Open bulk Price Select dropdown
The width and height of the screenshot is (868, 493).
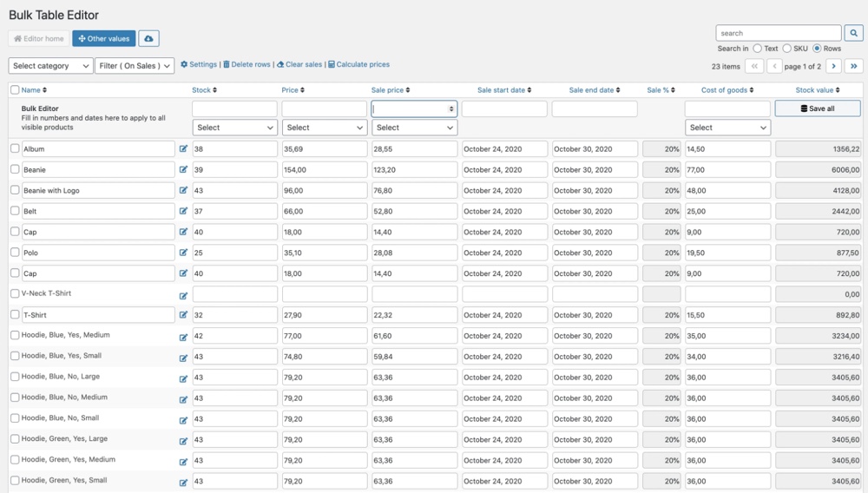point(325,128)
